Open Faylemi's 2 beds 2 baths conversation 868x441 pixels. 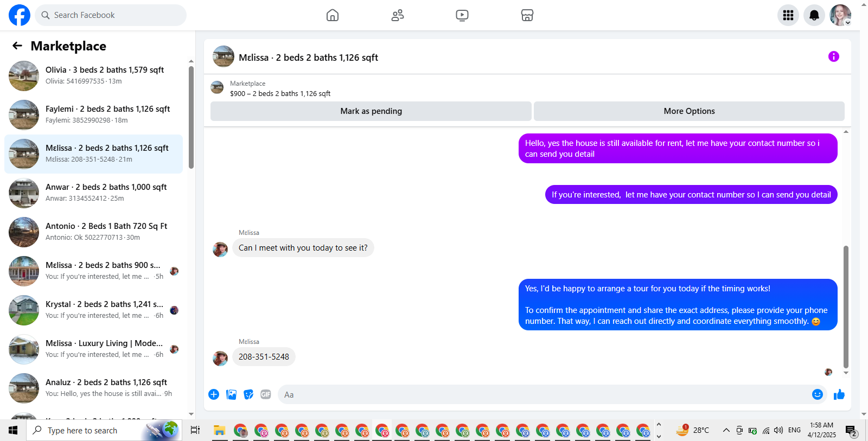pos(93,115)
